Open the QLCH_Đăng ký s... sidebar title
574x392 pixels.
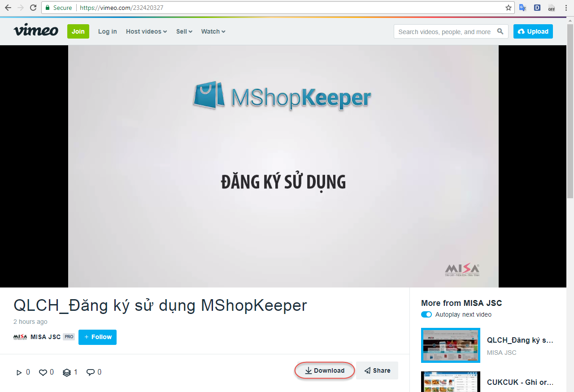(520, 340)
